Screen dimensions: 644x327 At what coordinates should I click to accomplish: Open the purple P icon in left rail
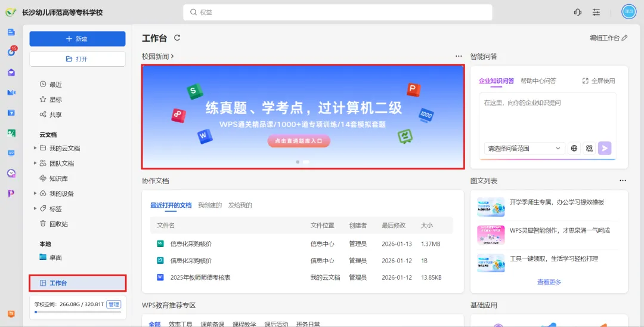pyautogui.click(x=11, y=193)
